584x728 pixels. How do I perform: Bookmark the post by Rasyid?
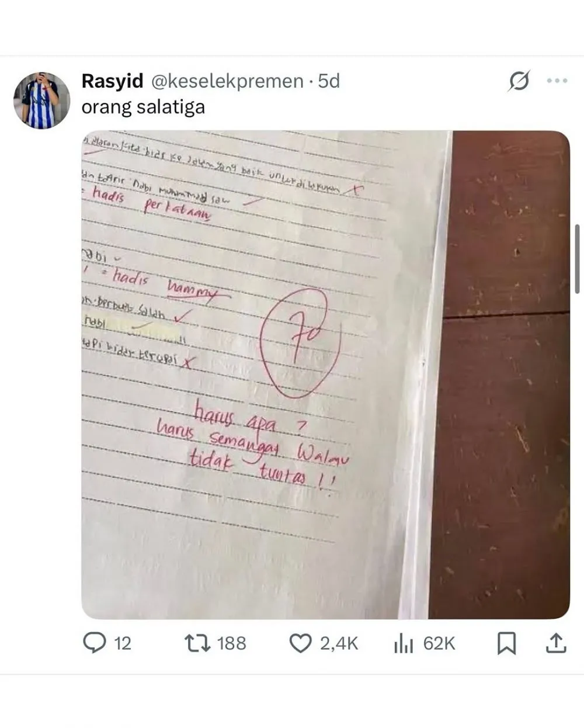coord(506,643)
